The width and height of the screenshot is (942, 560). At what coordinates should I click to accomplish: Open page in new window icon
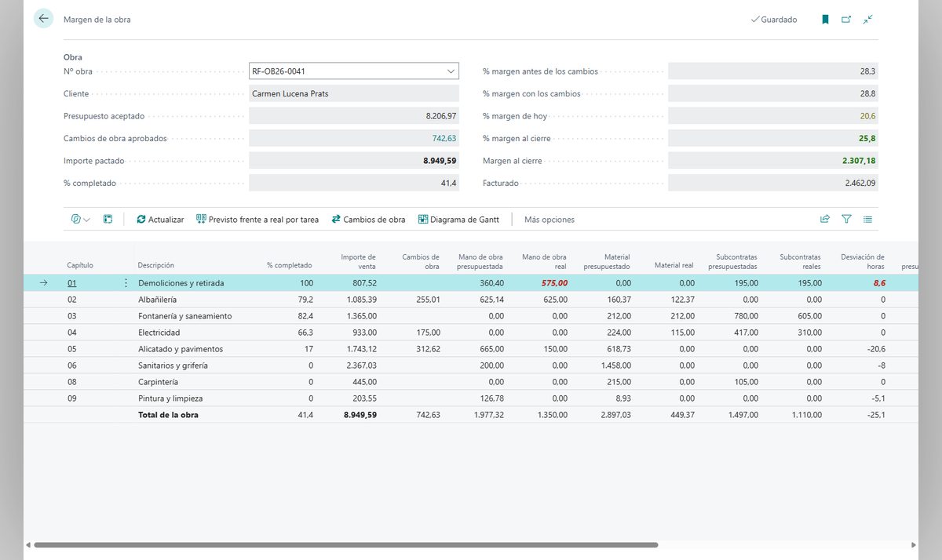click(846, 20)
